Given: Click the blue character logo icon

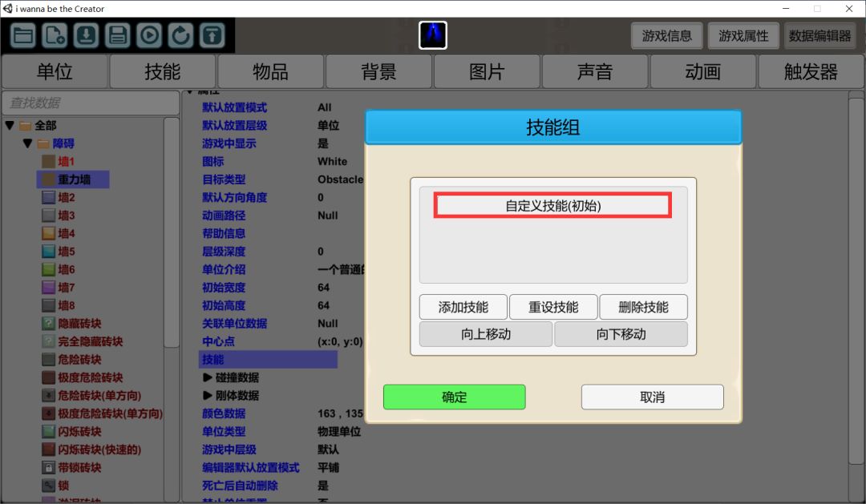Looking at the screenshot, I should [x=433, y=35].
